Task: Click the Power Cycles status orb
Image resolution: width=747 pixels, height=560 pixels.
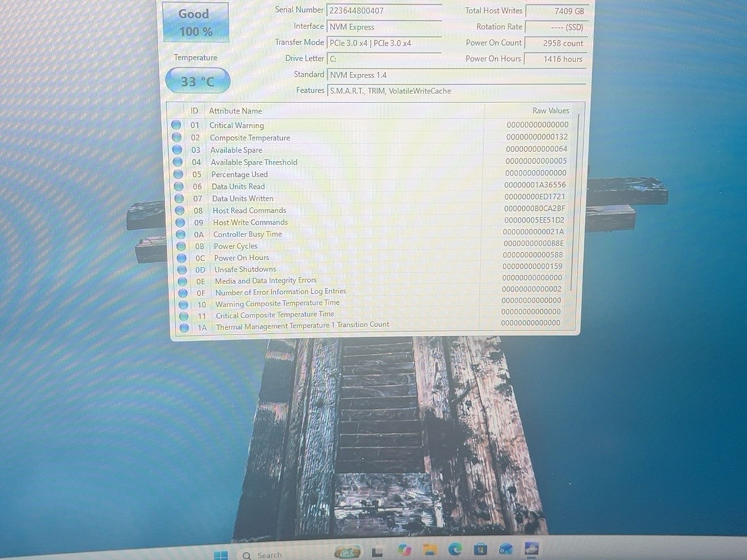Action: click(x=181, y=246)
